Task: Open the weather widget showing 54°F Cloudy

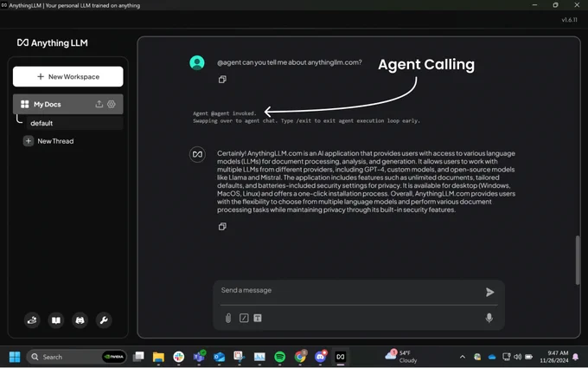Action: pyautogui.click(x=401, y=357)
